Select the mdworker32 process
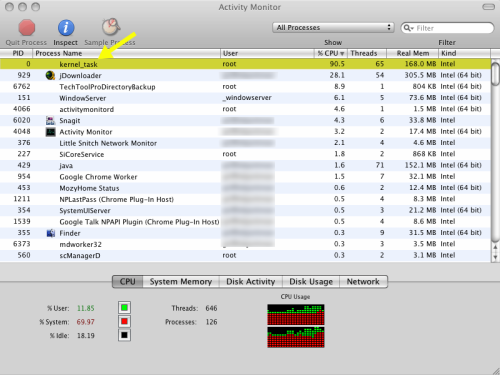This screenshot has height=375, width=500. (245, 244)
